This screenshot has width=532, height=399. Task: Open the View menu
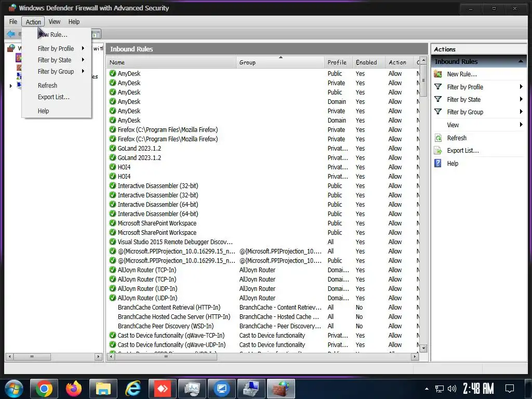tap(54, 22)
